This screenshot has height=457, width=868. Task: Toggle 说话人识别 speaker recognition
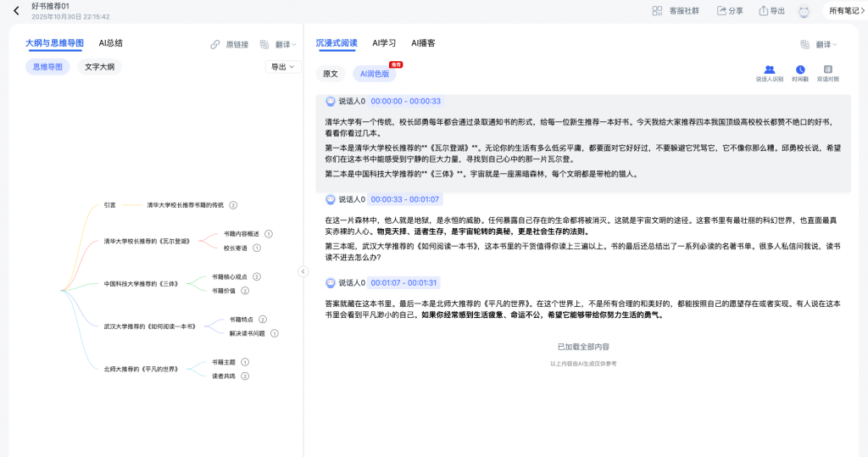[x=770, y=73]
